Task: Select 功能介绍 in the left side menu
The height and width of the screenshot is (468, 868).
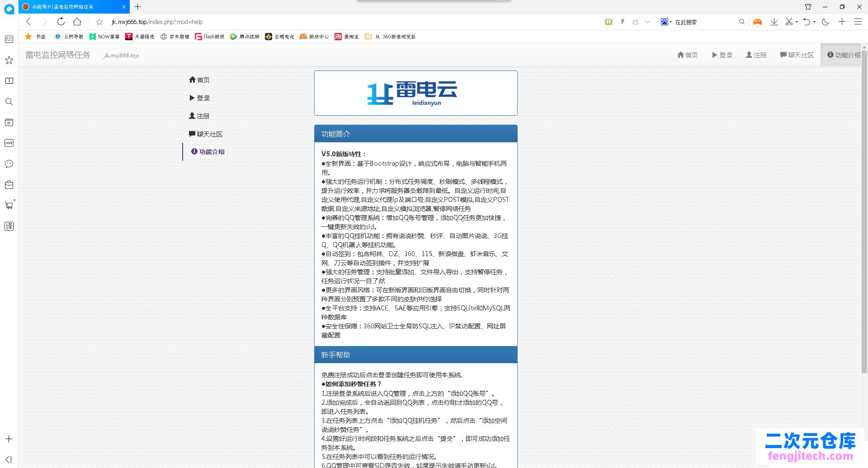Action: pyautogui.click(x=208, y=152)
